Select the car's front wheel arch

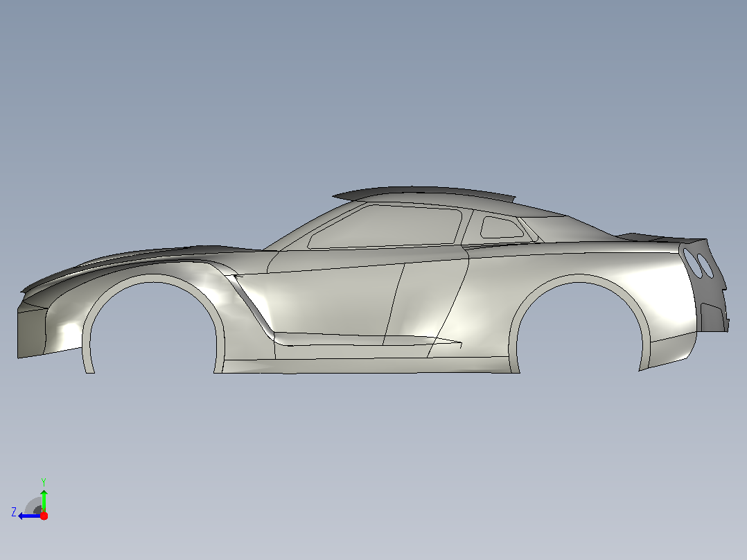152,278
